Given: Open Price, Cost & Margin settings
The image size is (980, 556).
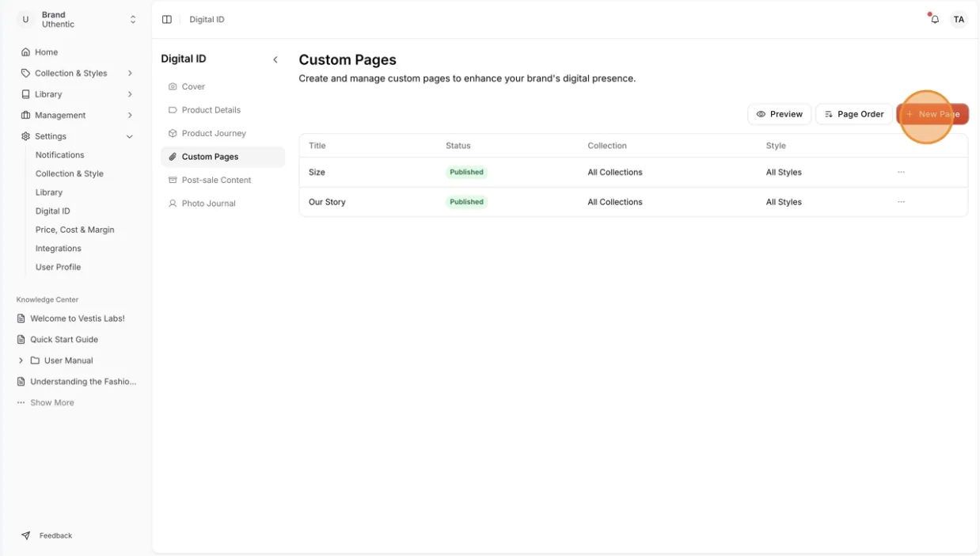Looking at the screenshot, I should click(75, 230).
